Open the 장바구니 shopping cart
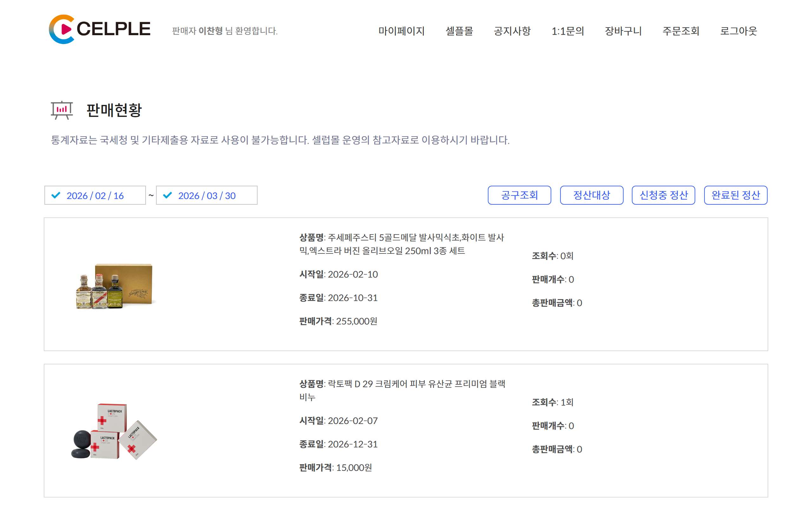This screenshot has width=812, height=507. click(x=622, y=31)
